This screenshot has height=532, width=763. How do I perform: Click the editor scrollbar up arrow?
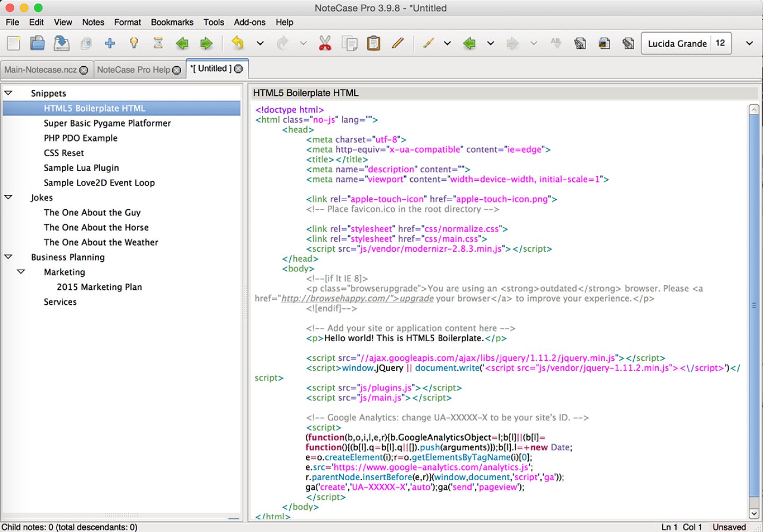point(753,110)
